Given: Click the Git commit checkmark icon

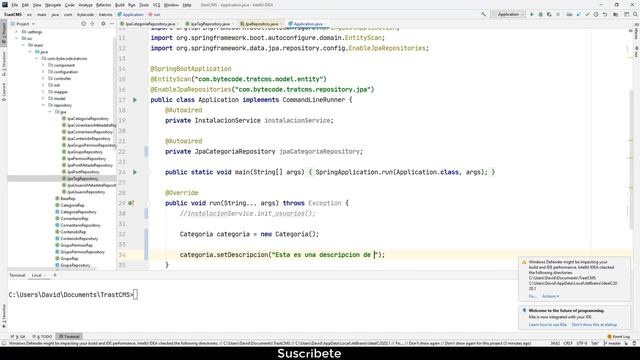Looking at the screenshot, I should pyautogui.click(x=587, y=14).
